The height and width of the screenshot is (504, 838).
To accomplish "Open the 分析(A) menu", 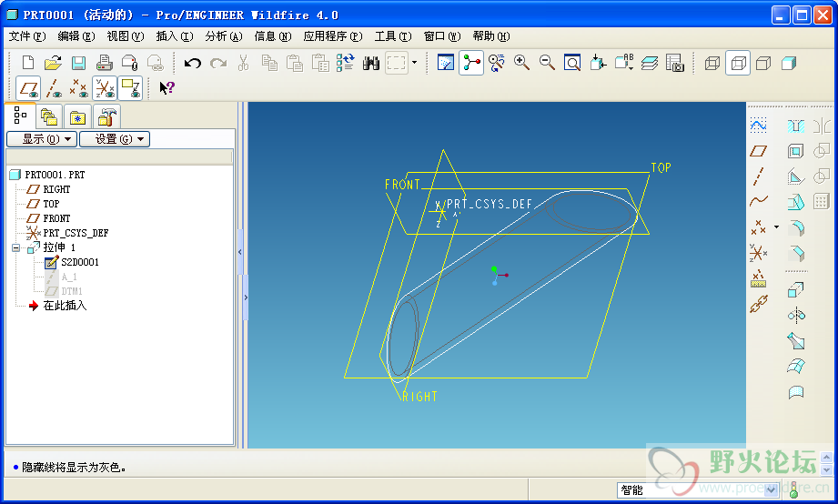I will 224,36.
